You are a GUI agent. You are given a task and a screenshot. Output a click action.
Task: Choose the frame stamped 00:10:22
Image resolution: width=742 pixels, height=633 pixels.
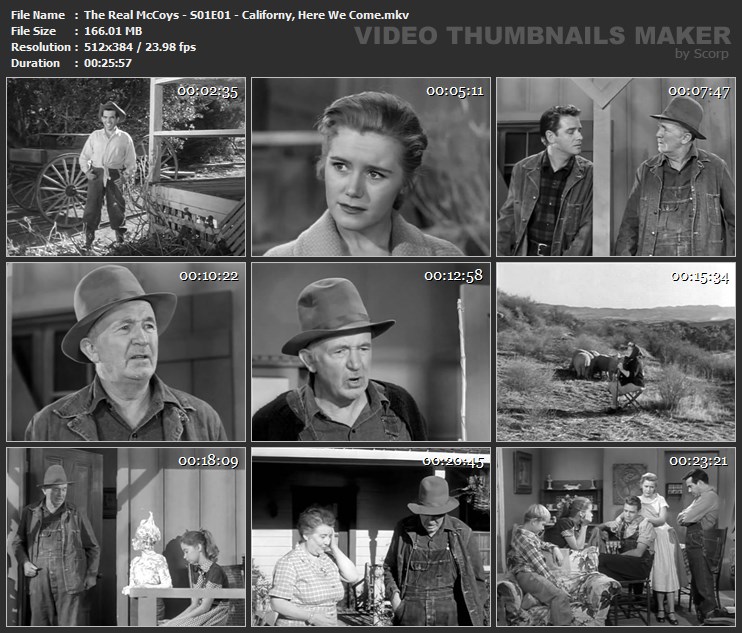pos(126,352)
